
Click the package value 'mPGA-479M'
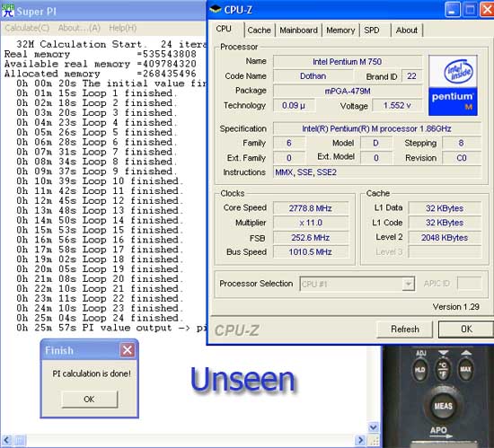pyautogui.click(x=348, y=91)
